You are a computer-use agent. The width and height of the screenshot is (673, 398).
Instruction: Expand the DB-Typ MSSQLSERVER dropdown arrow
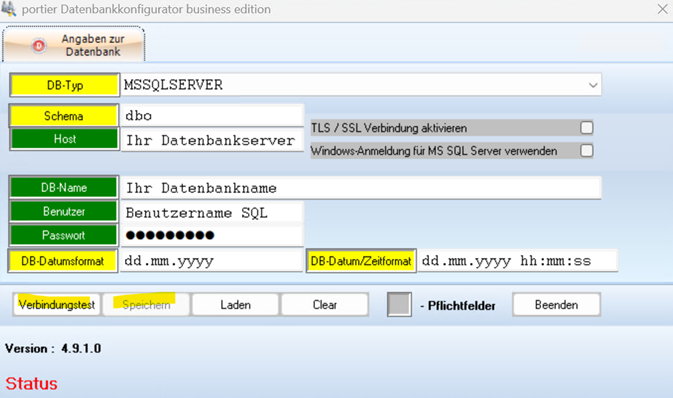(593, 85)
